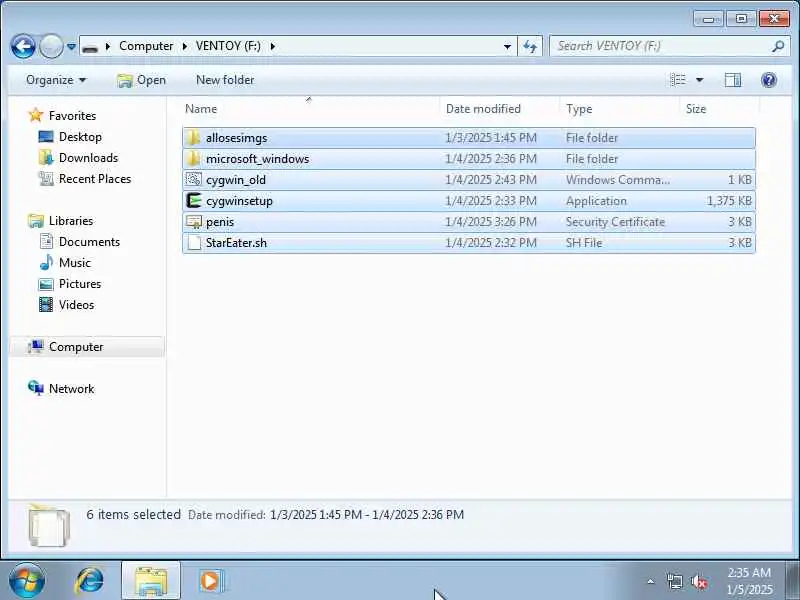Screen dimensions: 800x600
Task: Open the Documents library
Action: tap(89, 241)
